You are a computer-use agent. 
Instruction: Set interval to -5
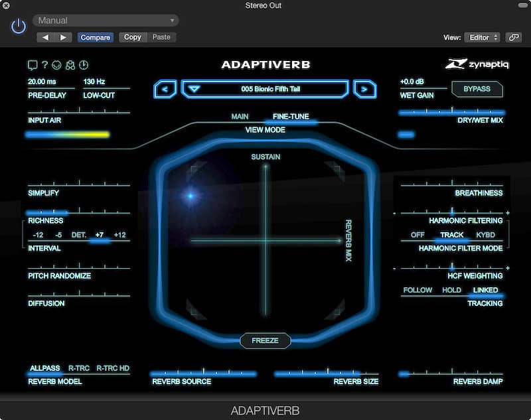tap(58, 235)
